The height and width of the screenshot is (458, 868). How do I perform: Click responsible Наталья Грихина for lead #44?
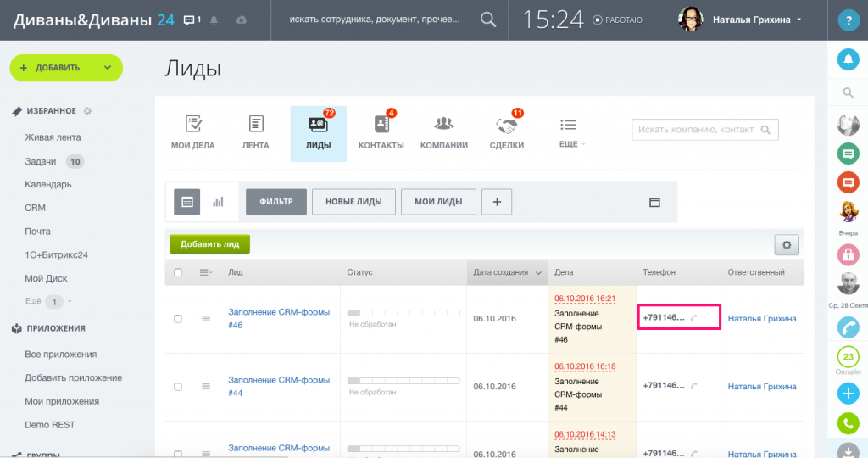(x=762, y=387)
